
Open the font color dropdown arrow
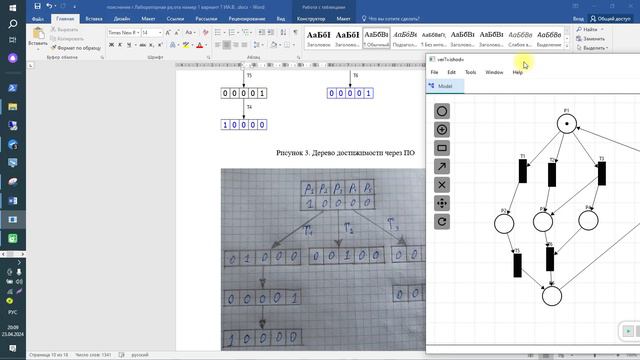point(206,45)
